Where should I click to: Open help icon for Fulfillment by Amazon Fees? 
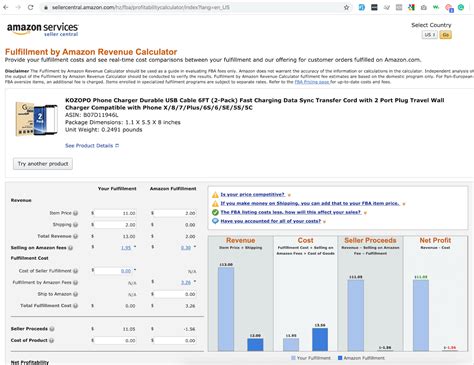[x=76, y=283]
